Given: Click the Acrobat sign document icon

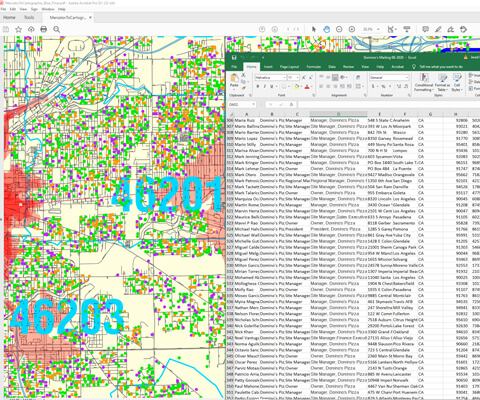Looking at the screenshot, I should tap(451, 29).
